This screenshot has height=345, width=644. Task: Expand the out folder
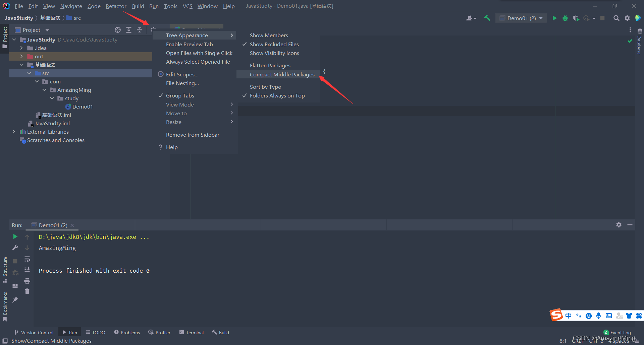coord(21,56)
